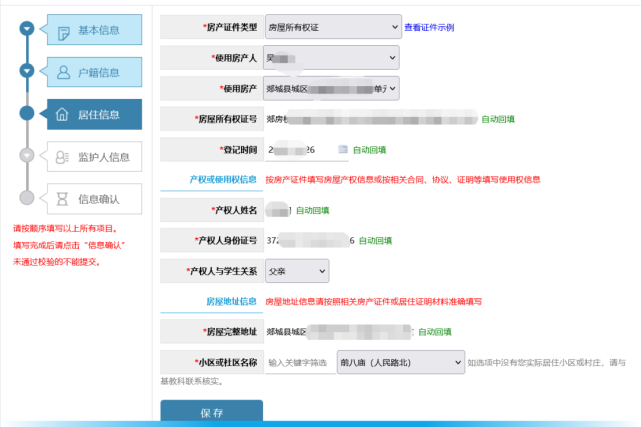Open the 小区或社区名称 dropdown showing 前八庙

pos(401,362)
